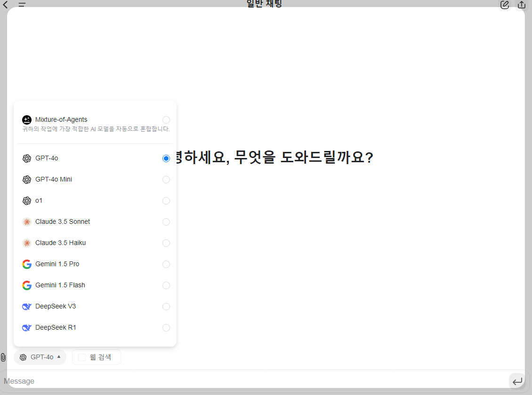Click the Gemini 1.5 Flash label
Screen dimensions: 532x395
click(60, 285)
